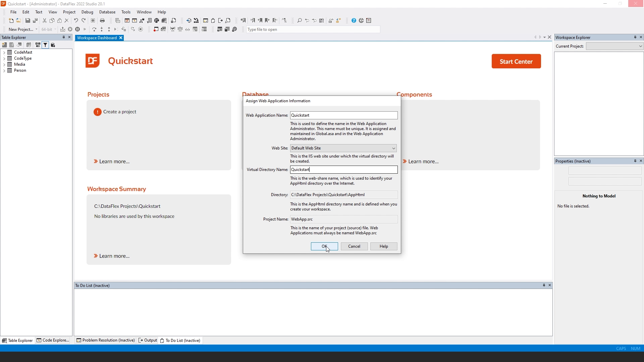Click the Save All double-disk icon
This screenshot has width=644, height=362.
[35, 20]
